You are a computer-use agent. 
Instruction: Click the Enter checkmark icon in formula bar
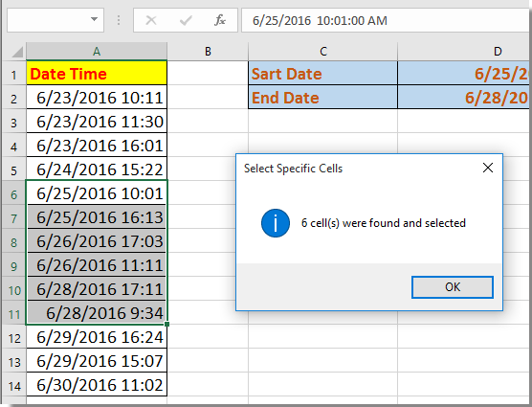coord(186,20)
